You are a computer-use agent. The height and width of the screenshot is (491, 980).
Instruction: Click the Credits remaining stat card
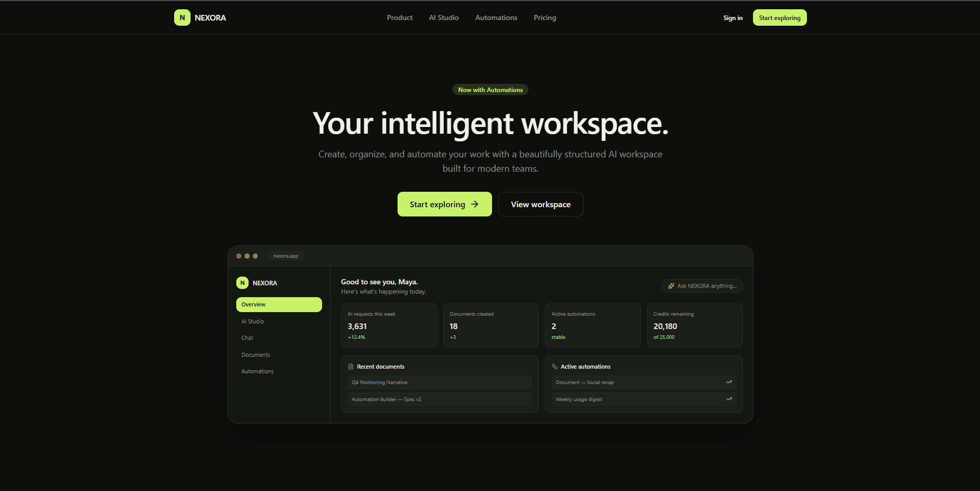(x=695, y=325)
